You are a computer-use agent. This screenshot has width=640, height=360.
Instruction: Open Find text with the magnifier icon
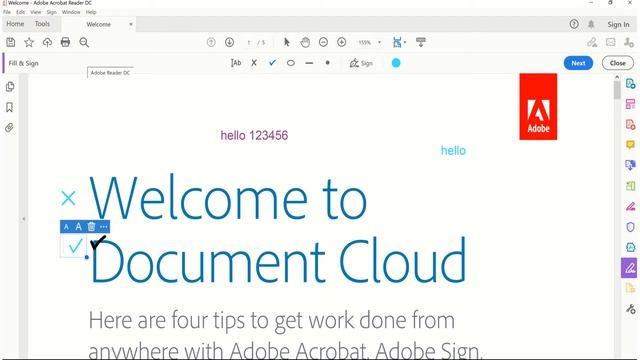84,42
